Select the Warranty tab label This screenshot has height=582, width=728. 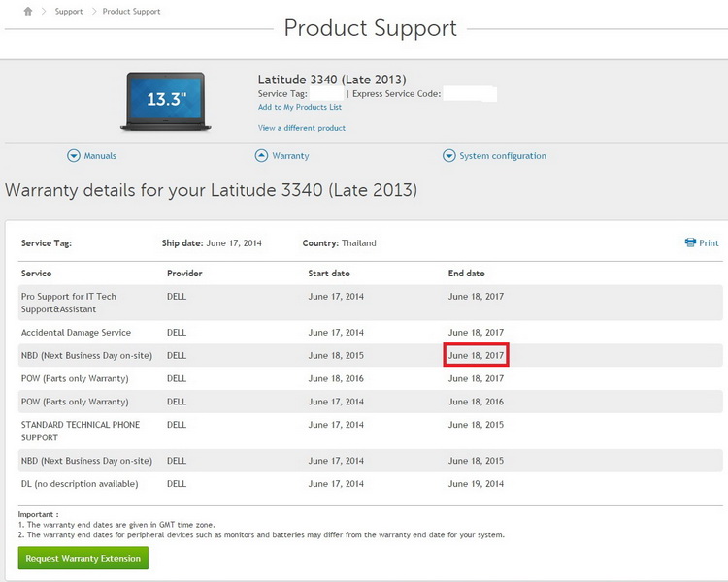point(290,156)
